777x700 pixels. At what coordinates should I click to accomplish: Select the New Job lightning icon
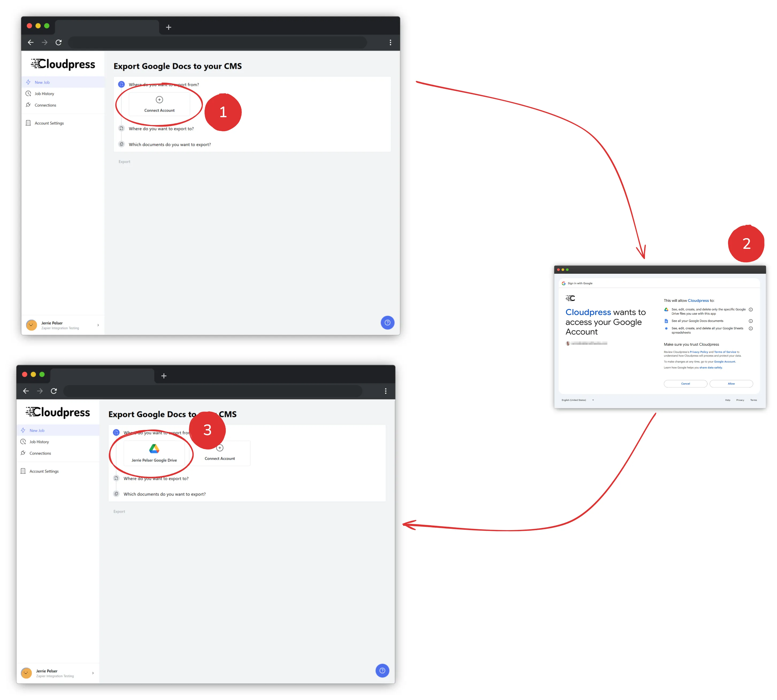click(x=29, y=82)
